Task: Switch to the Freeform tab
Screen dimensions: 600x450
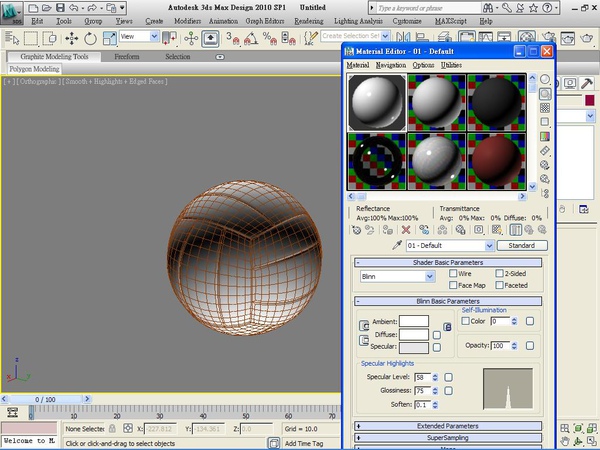Action: point(127,57)
